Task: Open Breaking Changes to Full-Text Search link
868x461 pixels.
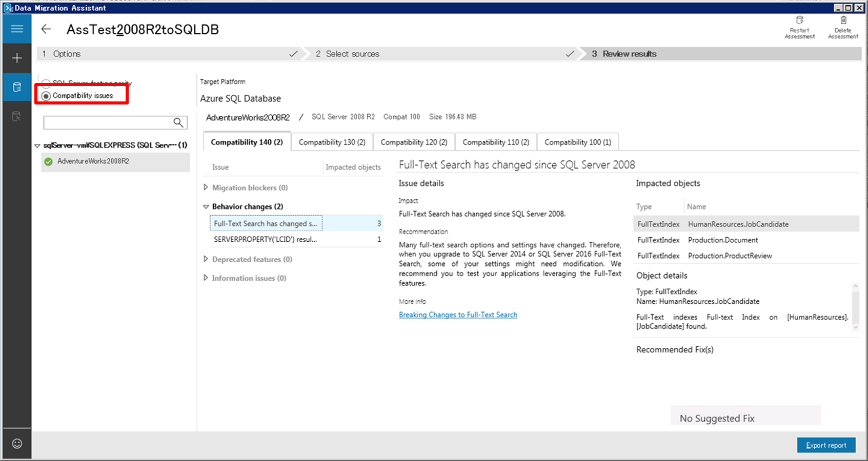Action: click(458, 315)
